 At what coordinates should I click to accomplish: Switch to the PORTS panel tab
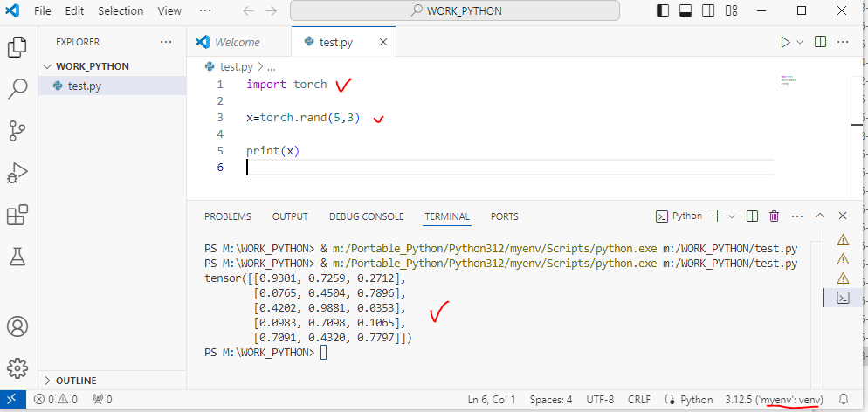tap(505, 216)
